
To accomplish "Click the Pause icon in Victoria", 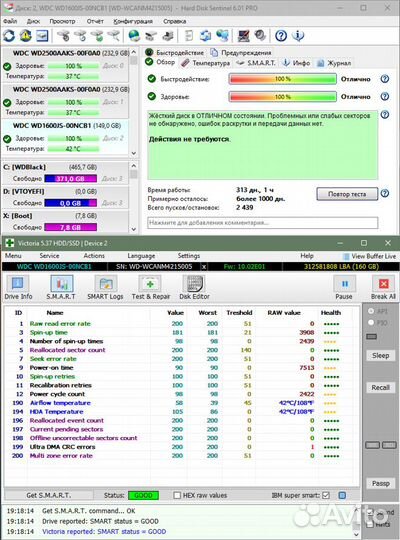I will point(344,288).
